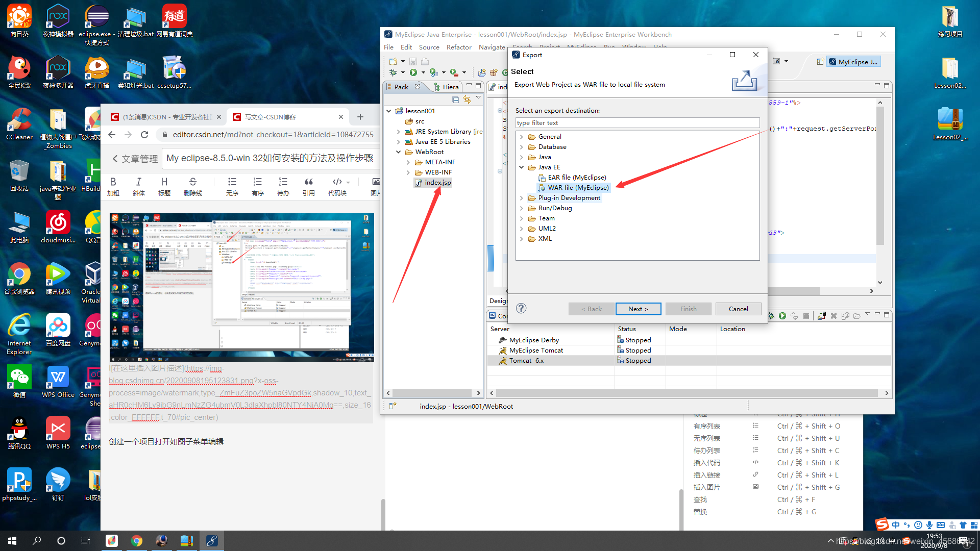Click the type filter text field
This screenshot has height=551, width=980.
click(x=638, y=123)
